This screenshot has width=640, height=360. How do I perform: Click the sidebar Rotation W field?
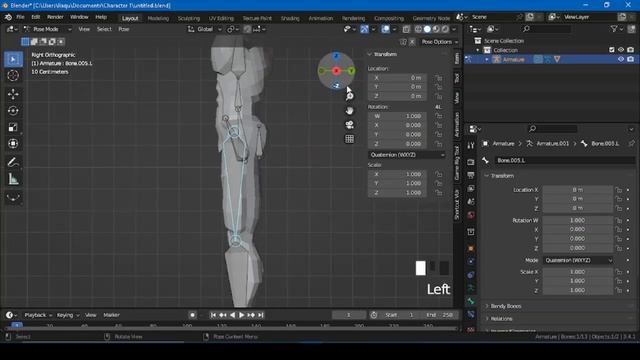point(397,116)
